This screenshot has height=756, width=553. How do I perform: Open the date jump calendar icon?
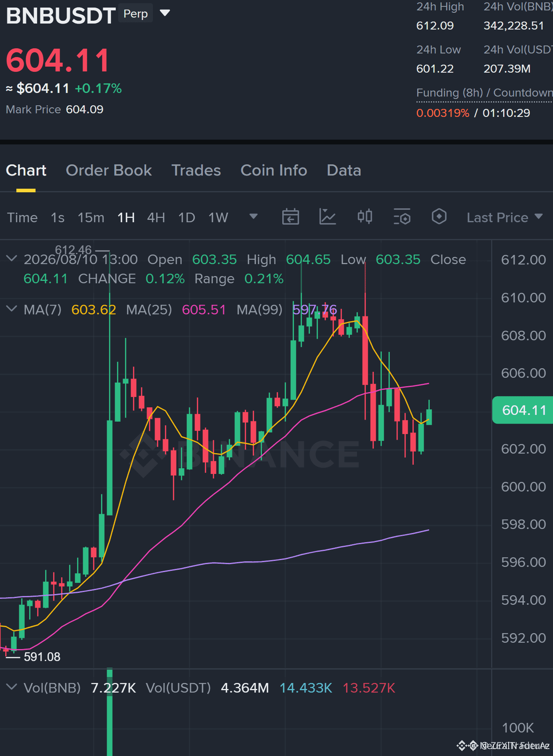291,217
